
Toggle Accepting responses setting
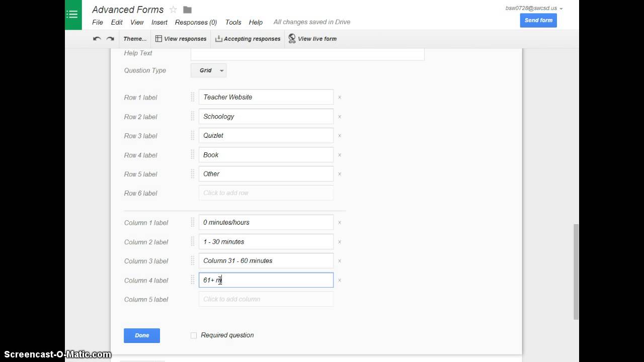(248, 39)
